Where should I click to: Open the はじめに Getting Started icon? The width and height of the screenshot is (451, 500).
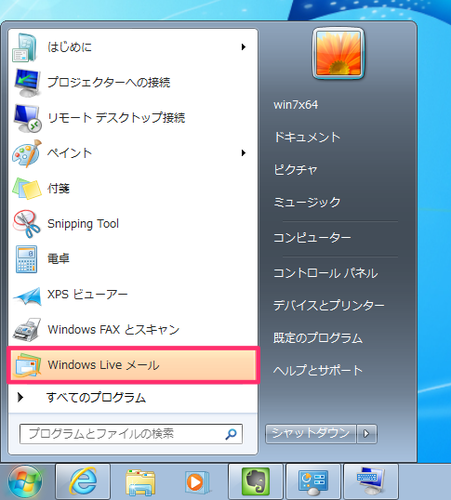click(x=25, y=47)
